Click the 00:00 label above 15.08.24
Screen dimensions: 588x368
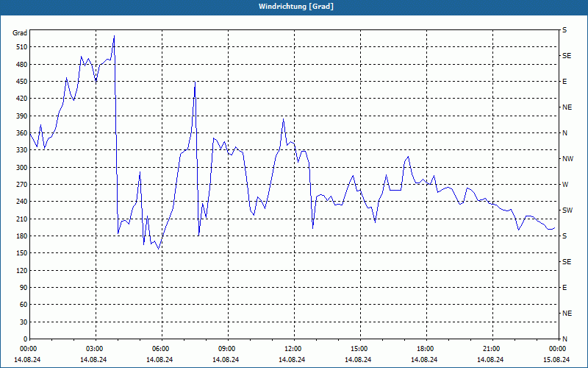click(558, 349)
